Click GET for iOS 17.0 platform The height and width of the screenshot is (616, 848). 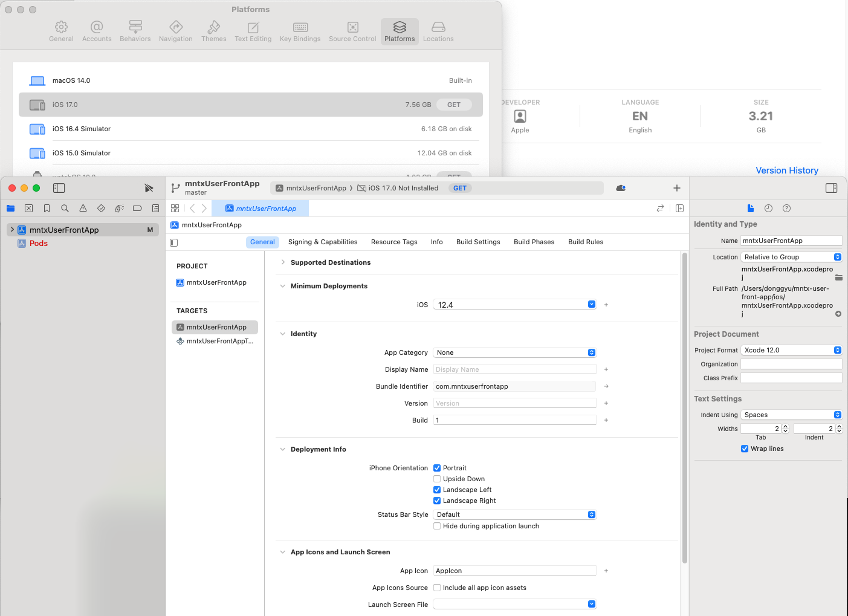[454, 105]
